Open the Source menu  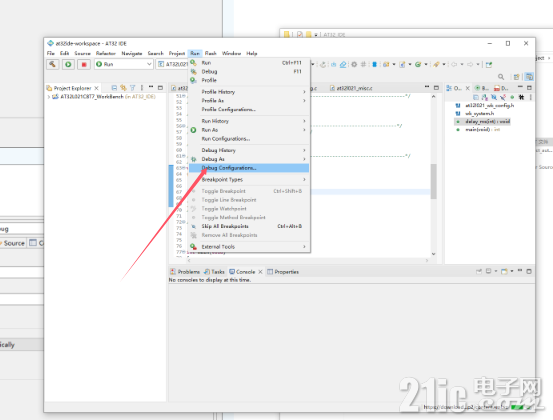click(83, 53)
